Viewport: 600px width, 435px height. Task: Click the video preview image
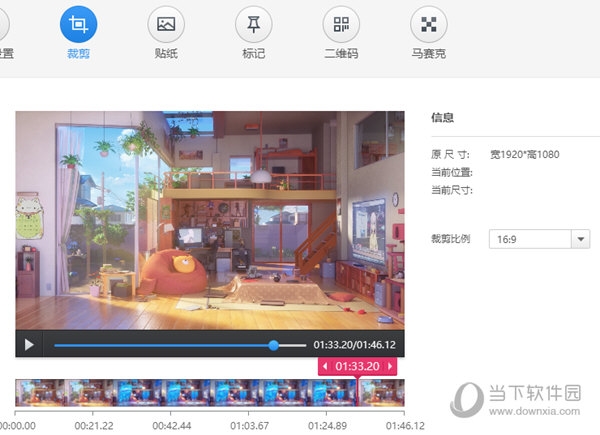(210, 220)
